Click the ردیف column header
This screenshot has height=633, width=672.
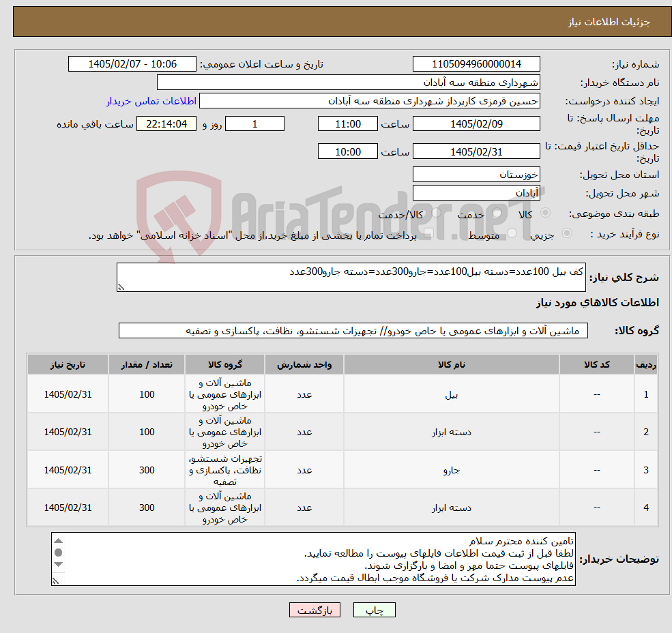pos(646,364)
